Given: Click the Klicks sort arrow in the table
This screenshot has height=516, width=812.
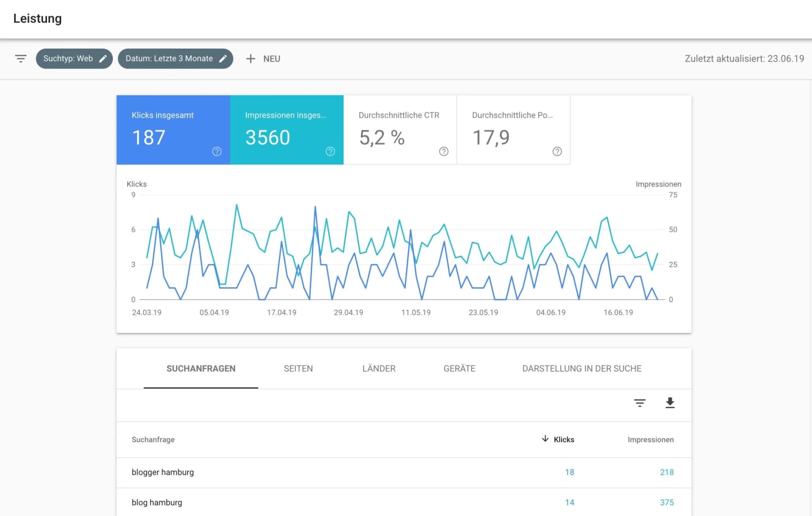Looking at the screenshot, I should (546, 439).
